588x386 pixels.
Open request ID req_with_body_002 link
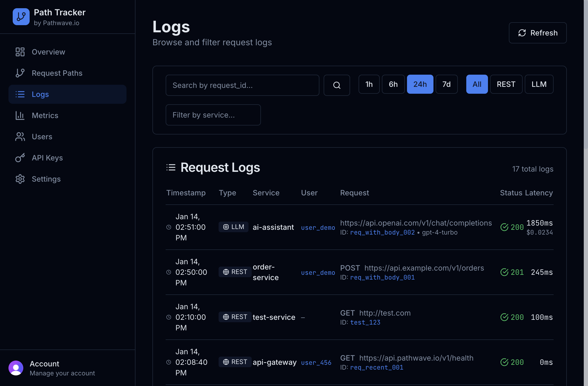pyautogui.click(x=382, y=232)
